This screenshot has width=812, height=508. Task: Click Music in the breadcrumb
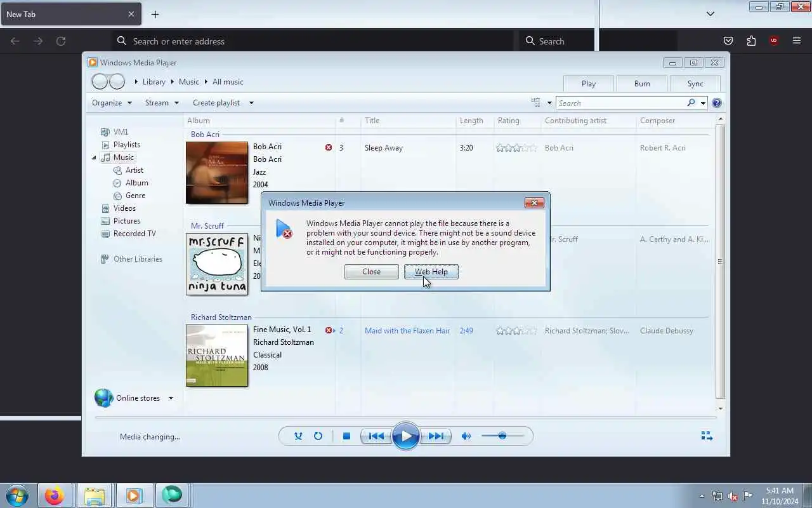pyautogui.click(x=189, y=82)
